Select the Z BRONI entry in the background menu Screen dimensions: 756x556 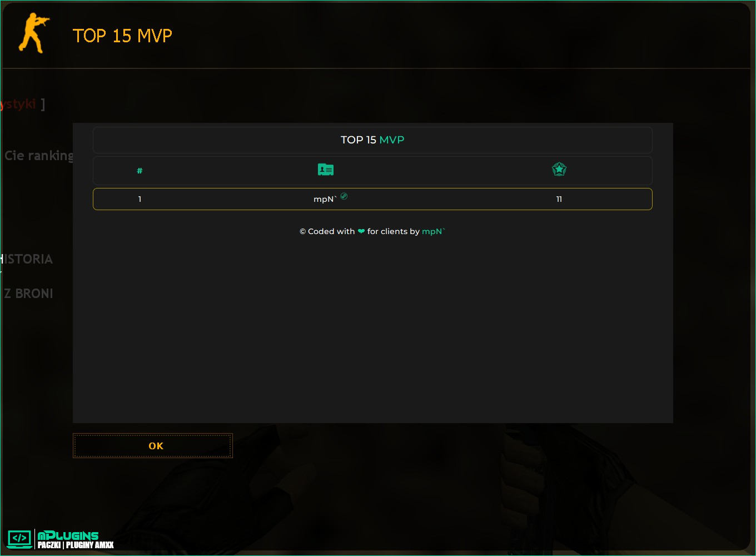tap(28, 293)
